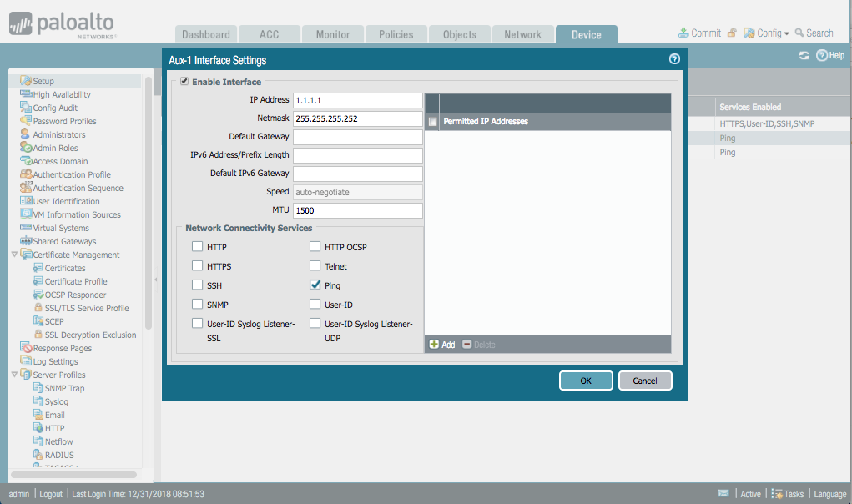Click the Shared Gateways icon

point(26,240)
